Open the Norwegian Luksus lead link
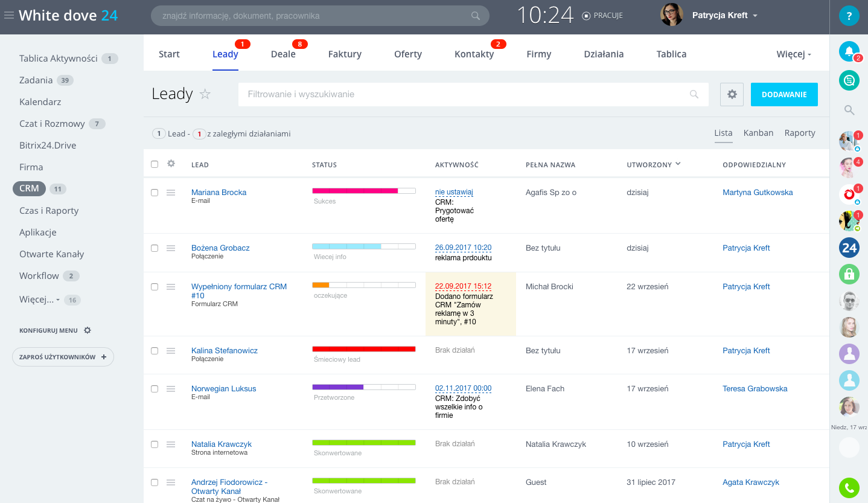868x503 pixels. click(223, 389)
